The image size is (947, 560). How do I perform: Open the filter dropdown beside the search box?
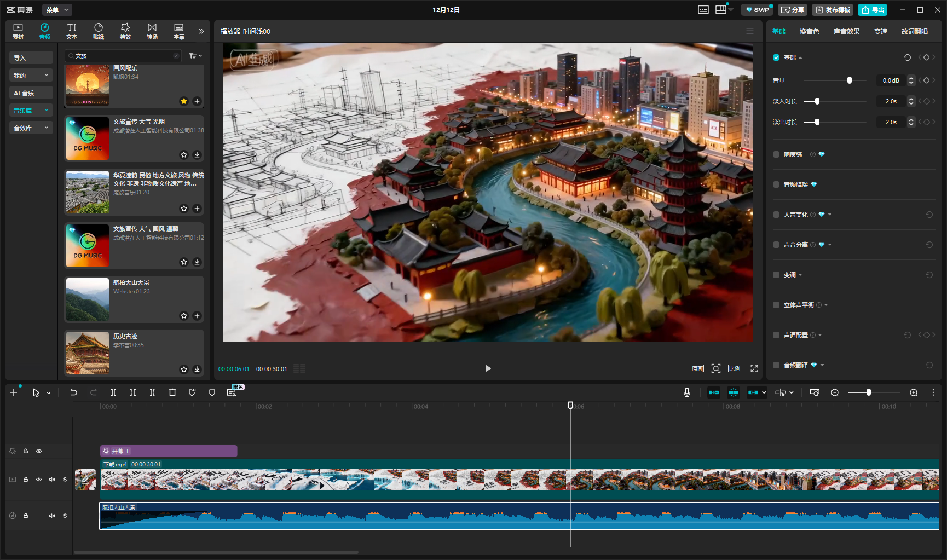[195, 56]
